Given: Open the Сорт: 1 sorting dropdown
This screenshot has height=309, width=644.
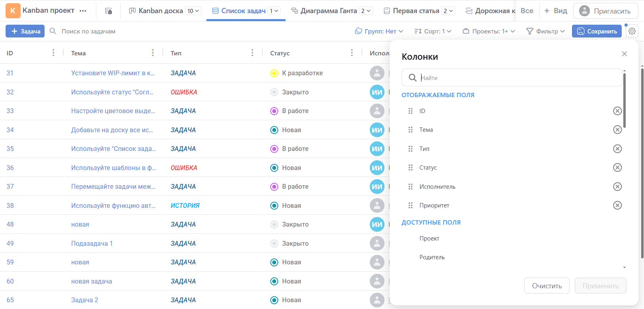Looking at the screenshot, I should (433, 31).
